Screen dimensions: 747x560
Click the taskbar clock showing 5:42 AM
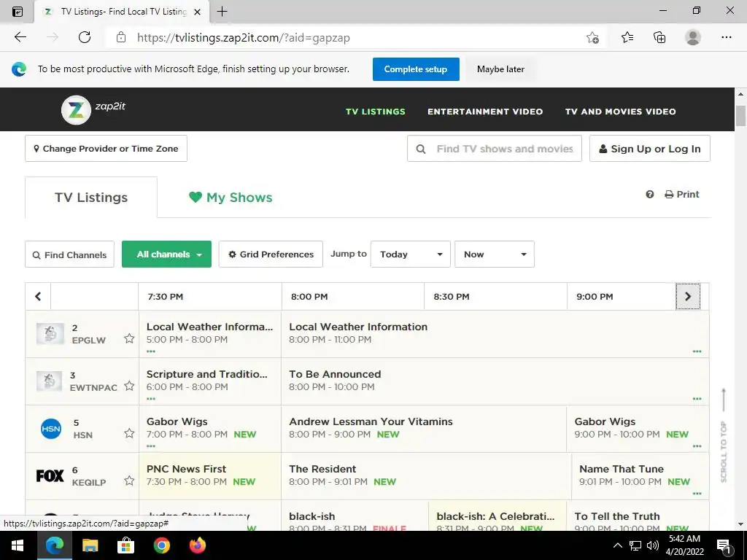pyautogui.click(x=684, y=545)
